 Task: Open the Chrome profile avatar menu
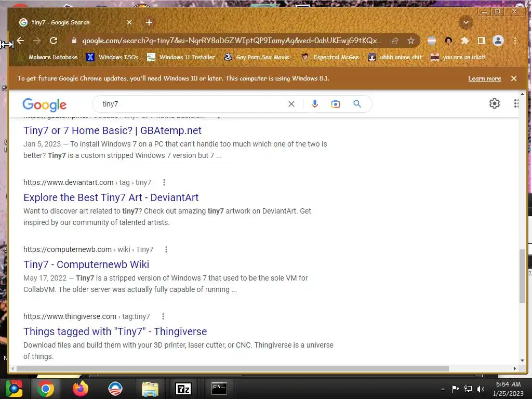[498, 41]
